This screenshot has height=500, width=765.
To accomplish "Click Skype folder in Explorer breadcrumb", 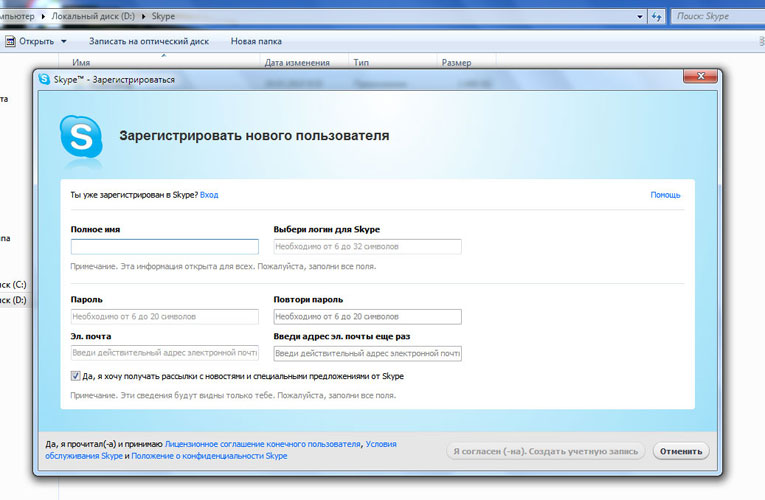I will pos(163,17).
